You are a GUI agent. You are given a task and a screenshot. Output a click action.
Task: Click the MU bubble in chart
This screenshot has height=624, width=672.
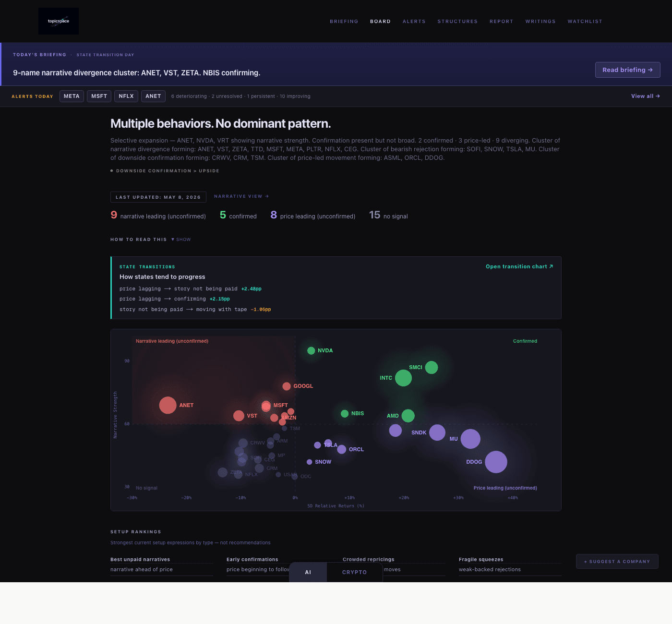point(470,439)
